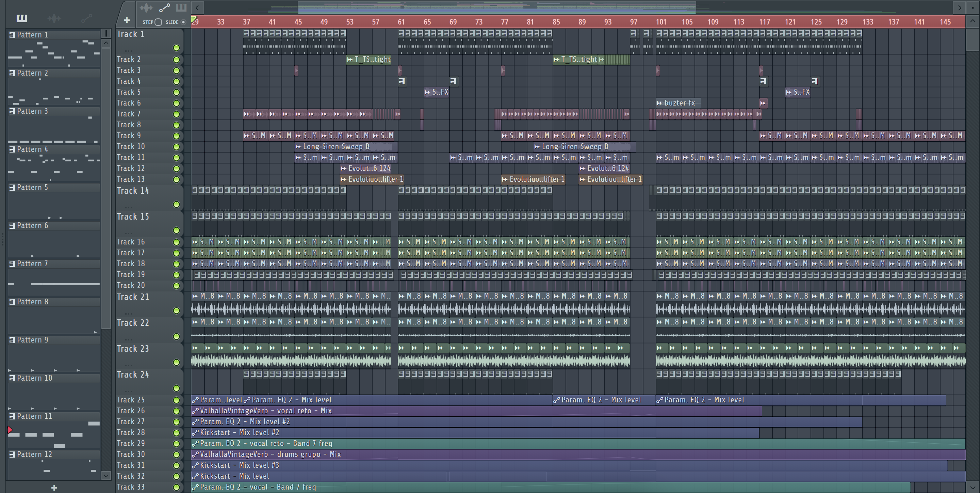Viewport: 980px width, 493px height.
Task: Focus audio clips in playlist header
Action: pyautogui.click(x=146, y=8)
